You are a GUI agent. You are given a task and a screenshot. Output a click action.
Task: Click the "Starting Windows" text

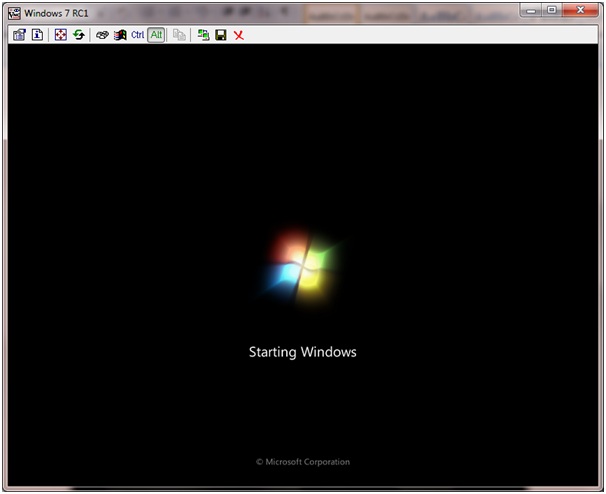(x=303, y=352)
